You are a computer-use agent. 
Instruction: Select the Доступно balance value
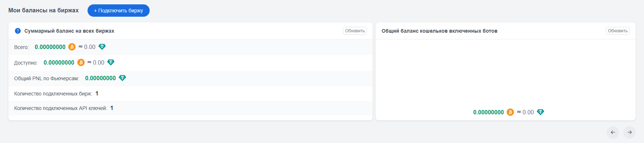(x=59, y=62)
